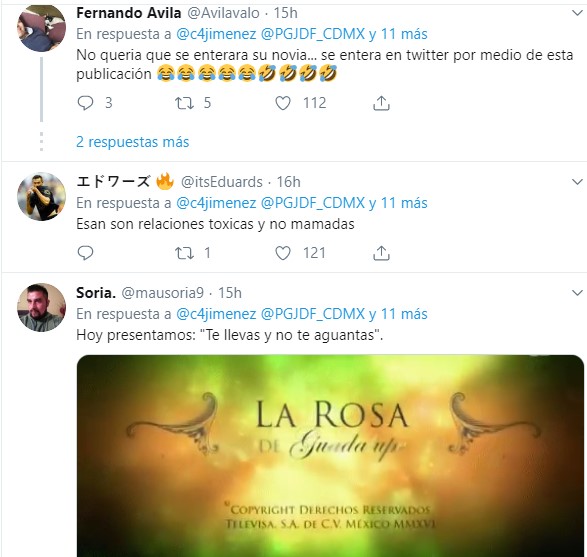View Fernando Avila's profile picture
The width and height of the screenshot is (587, 557).
[42, 28]
